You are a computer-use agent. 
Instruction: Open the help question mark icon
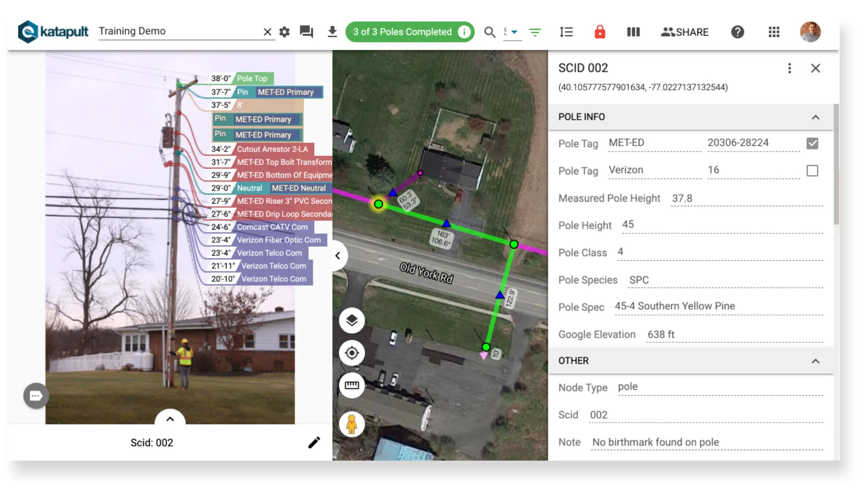(x=737, y=32)
